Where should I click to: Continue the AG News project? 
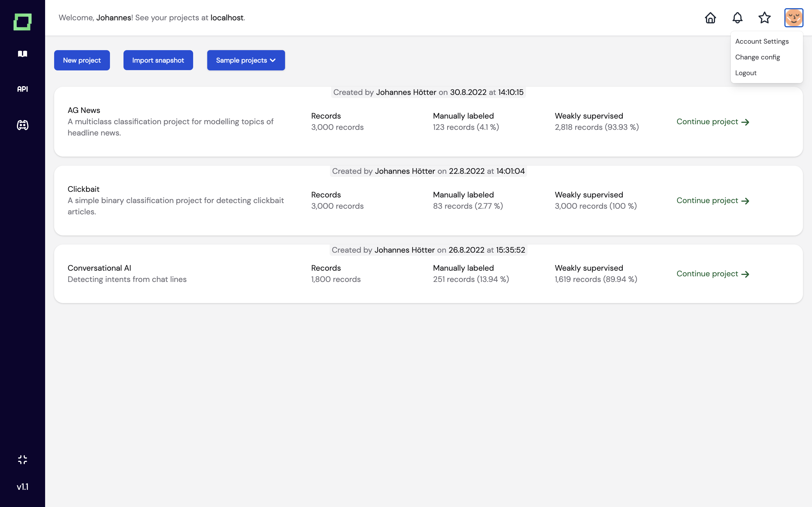(x=713, y=122)
